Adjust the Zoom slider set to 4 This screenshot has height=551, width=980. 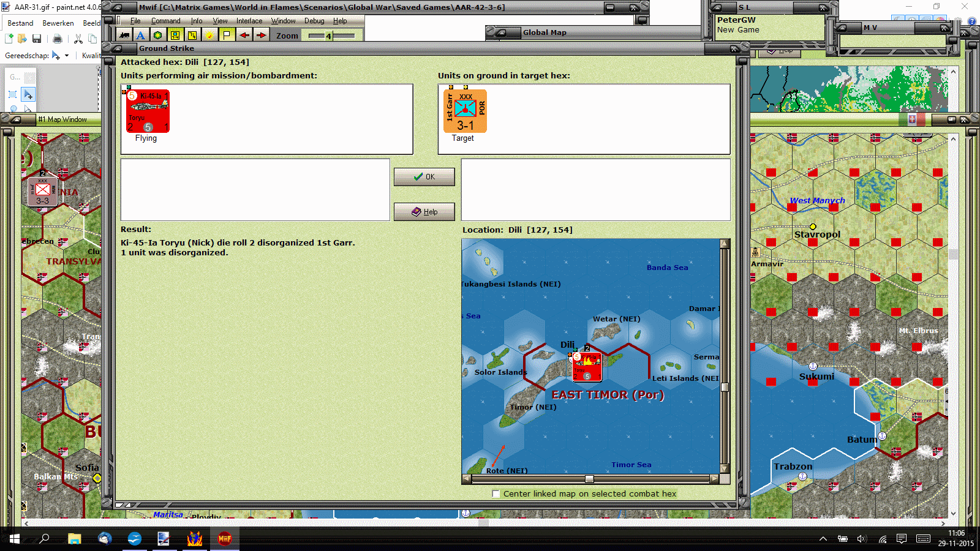331,36
